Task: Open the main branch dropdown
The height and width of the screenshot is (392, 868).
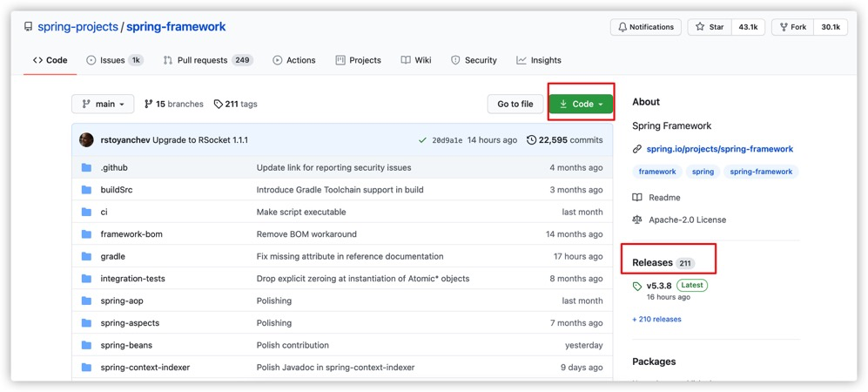Action: click(103, 104)
